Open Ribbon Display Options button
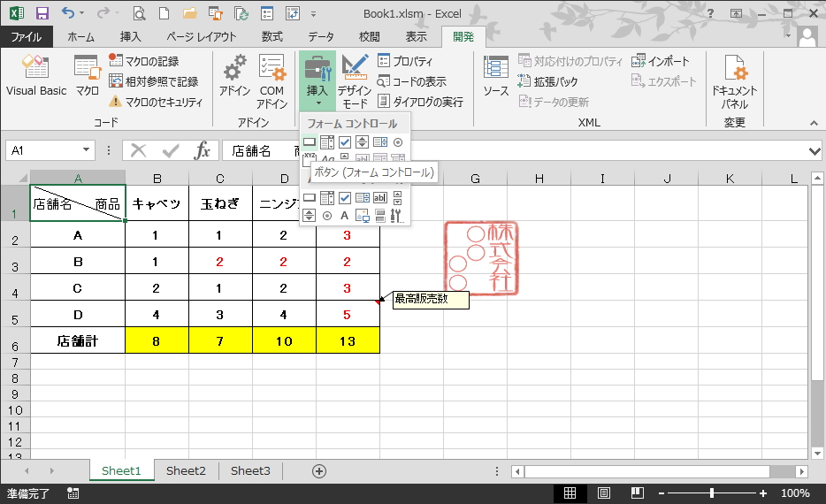This screenshot has width=826, height=504. click(736, 13)
